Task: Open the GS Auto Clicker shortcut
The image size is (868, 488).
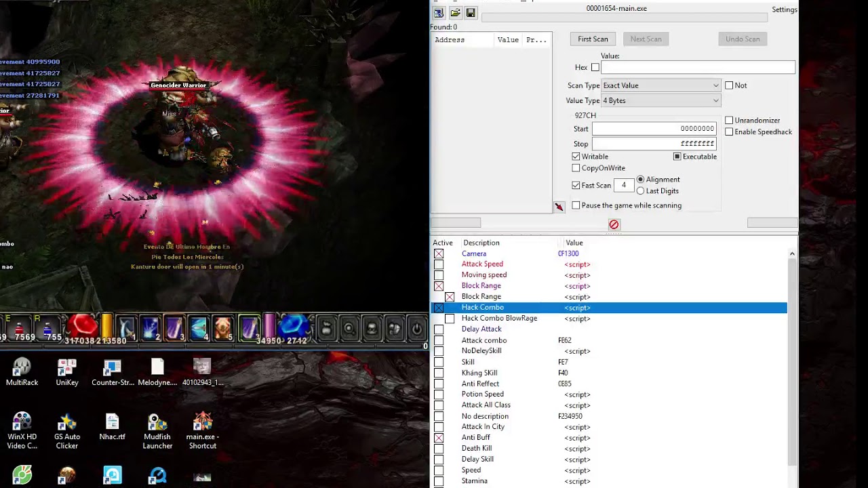Action: pyautogui.click(x=67, y=431)
